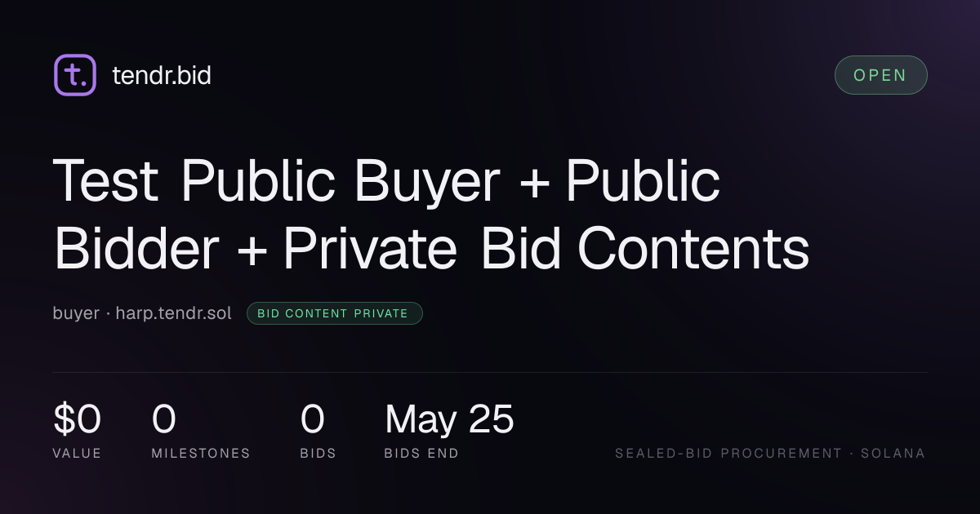Select the MILESTONES label
The height and width of the screenshot is (514, 980).
pos(201,454)
